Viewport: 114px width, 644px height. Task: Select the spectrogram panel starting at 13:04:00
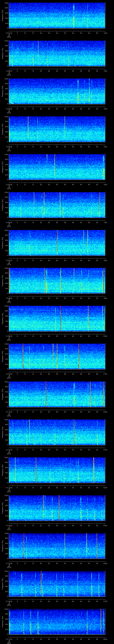57,129
